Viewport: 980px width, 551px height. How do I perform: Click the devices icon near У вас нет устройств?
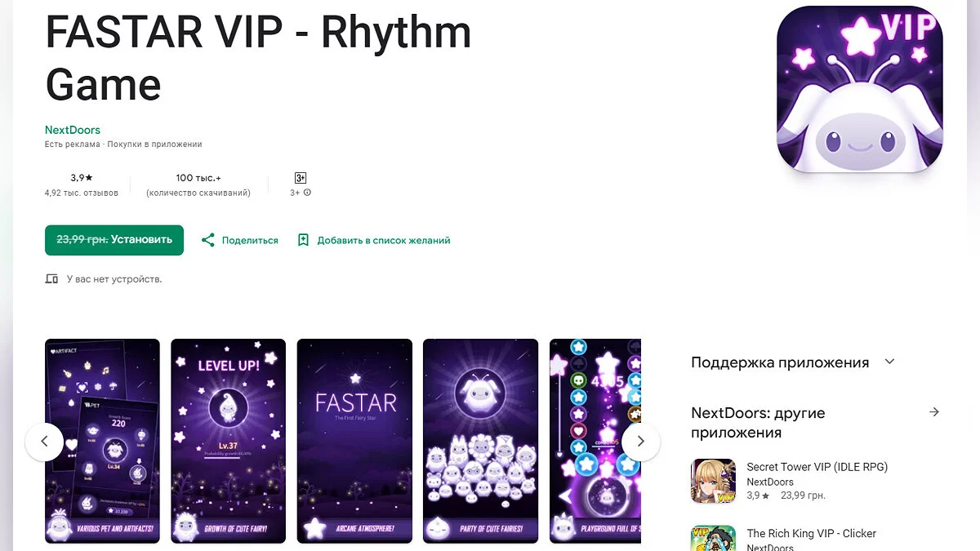[51, 279]
